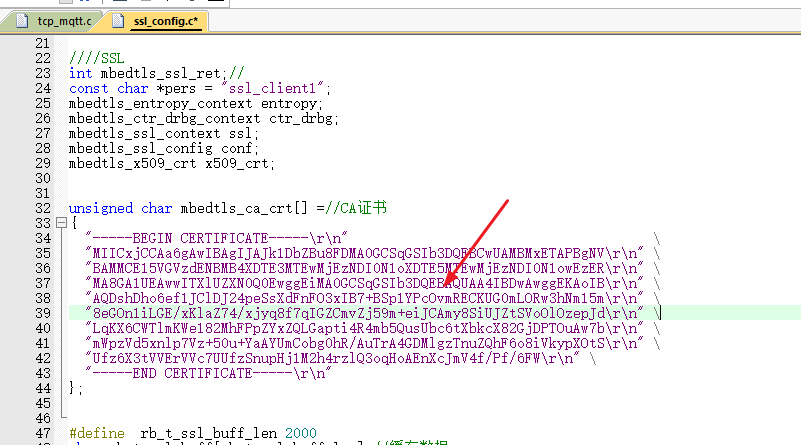Click the 'unsigned char' keywords on line 32
The width and height of the screenshot is (801, 445).
click(121, 208)
